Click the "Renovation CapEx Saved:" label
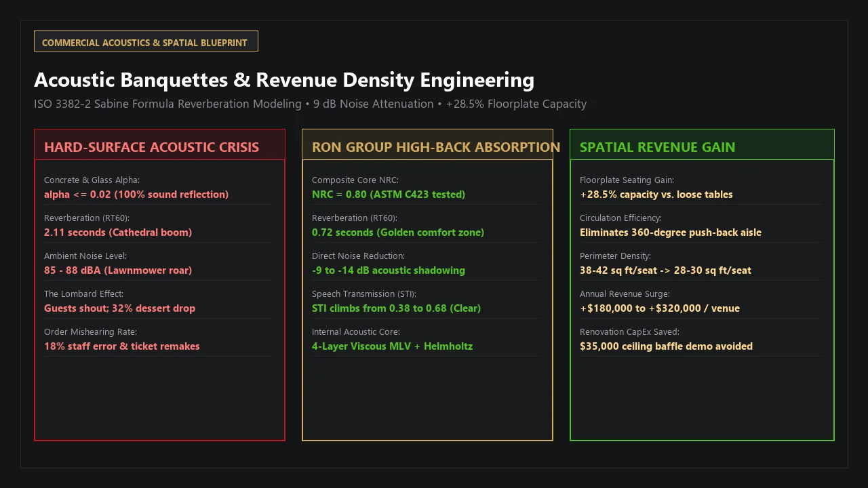Image resolution: width=868 pixels, height=488 pixels. point(629,332)
